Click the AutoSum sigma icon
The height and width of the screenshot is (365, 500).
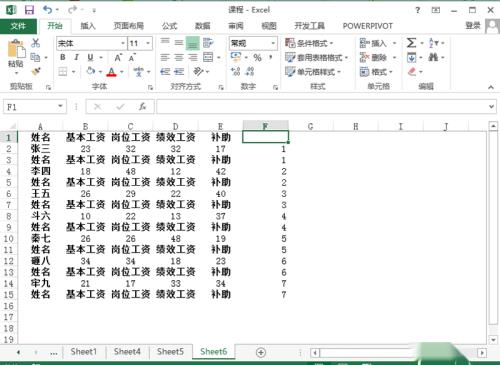[x=411, y=43]
